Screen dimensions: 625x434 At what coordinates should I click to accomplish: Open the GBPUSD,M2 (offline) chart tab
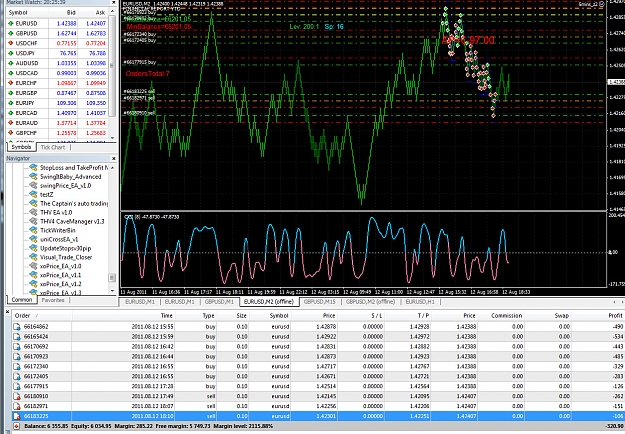pyautogui.click(x=371, y=302)
